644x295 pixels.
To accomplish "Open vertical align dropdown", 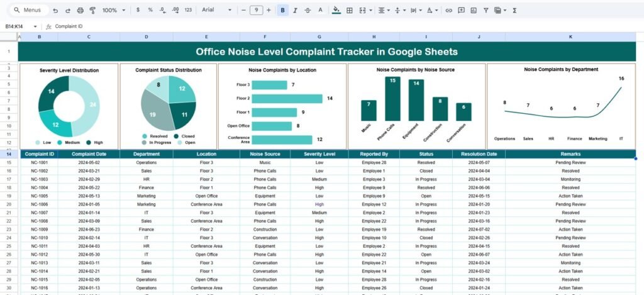I will 399,10.
